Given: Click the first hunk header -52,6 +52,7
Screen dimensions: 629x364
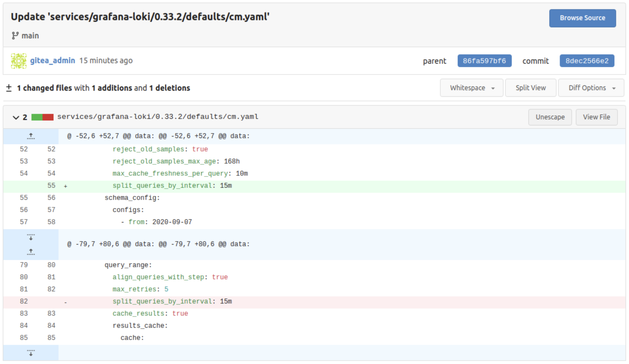Looking at the screenshot, I should [158, 136].
